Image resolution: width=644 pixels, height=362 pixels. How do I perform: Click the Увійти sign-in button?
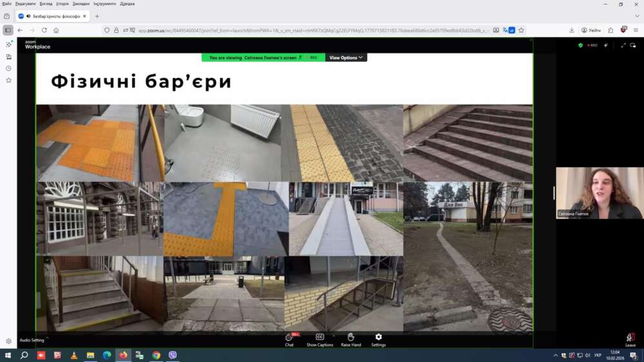(x=590, y=30)
